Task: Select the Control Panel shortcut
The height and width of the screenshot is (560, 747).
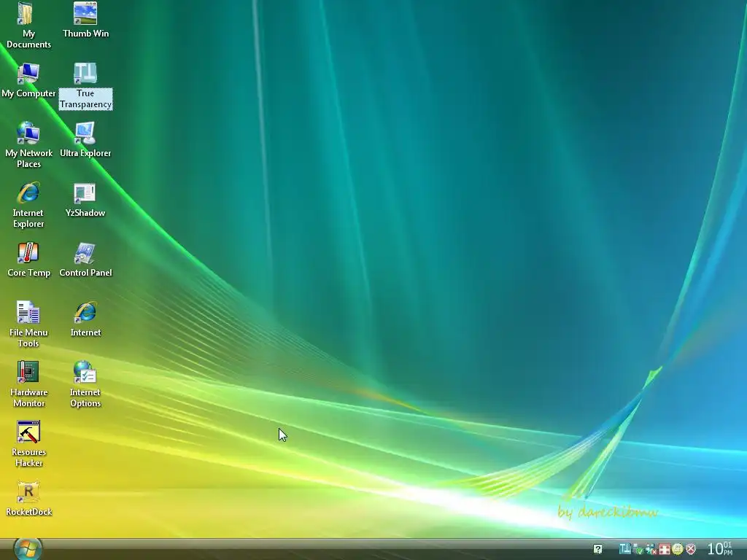Action: coord(86,260)
